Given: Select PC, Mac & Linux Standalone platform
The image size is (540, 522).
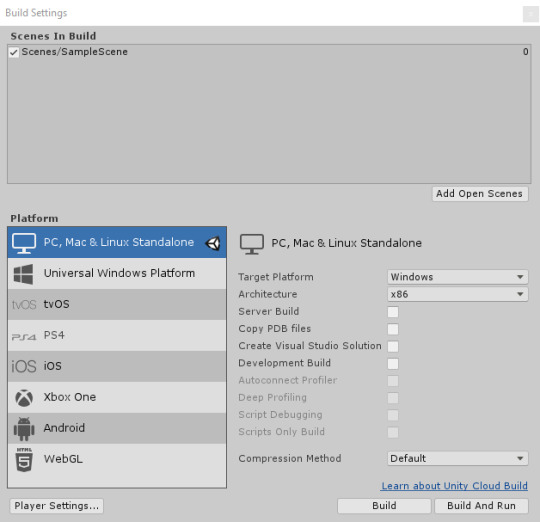Looking at the screenshot, I should [117, 242].
